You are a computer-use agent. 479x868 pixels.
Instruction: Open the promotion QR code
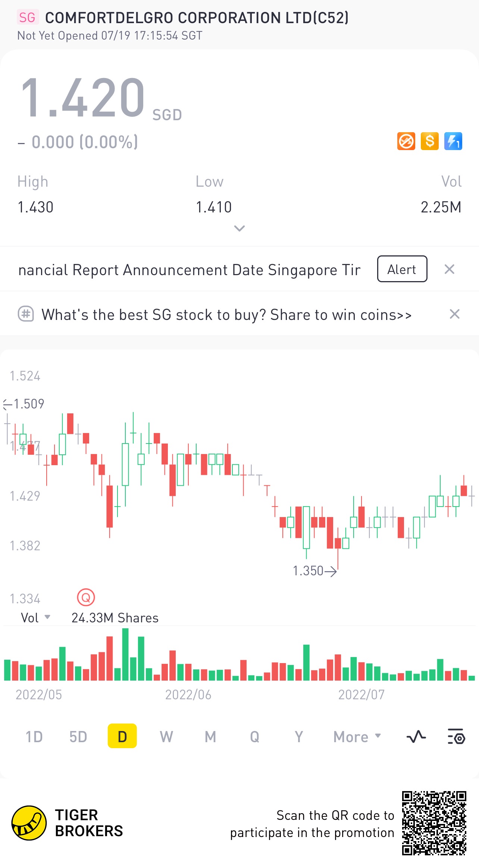coord(434,823)
